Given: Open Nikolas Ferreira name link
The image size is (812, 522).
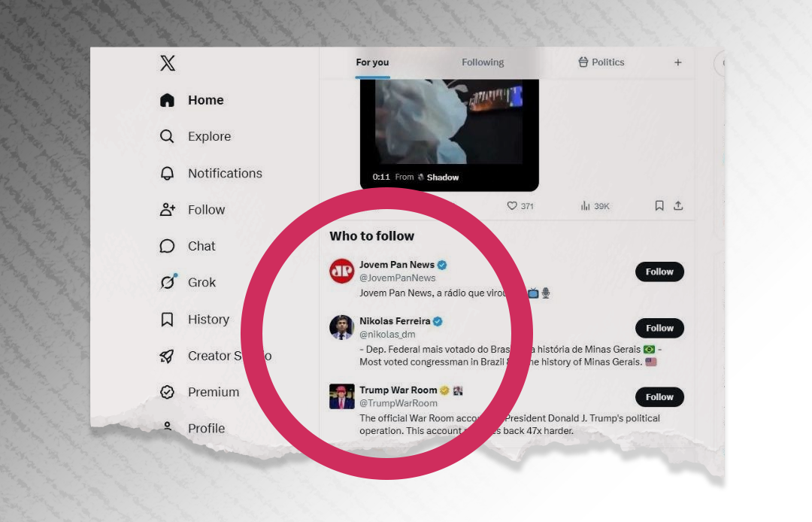Looking at the screenshot, I should click(x=395, y=321).
